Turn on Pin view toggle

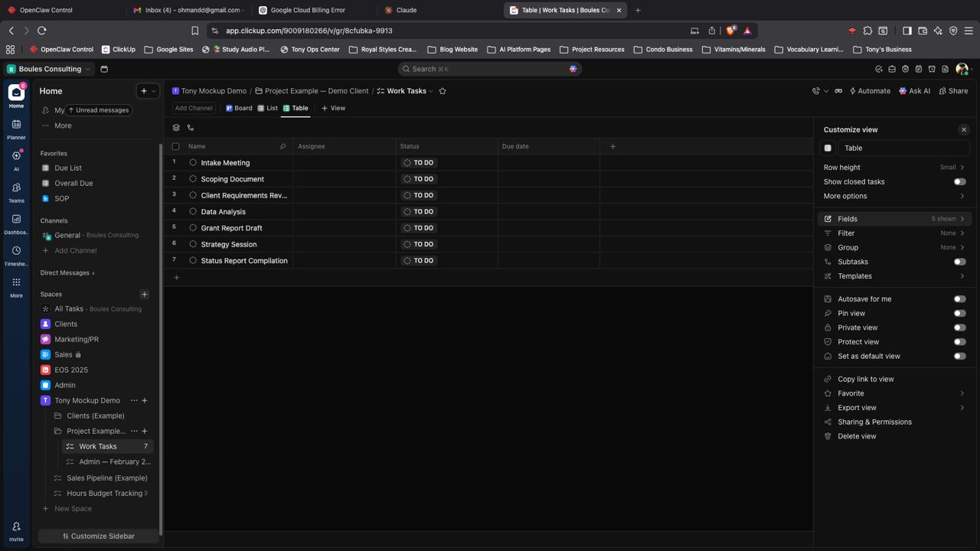[x=959, y=314]
